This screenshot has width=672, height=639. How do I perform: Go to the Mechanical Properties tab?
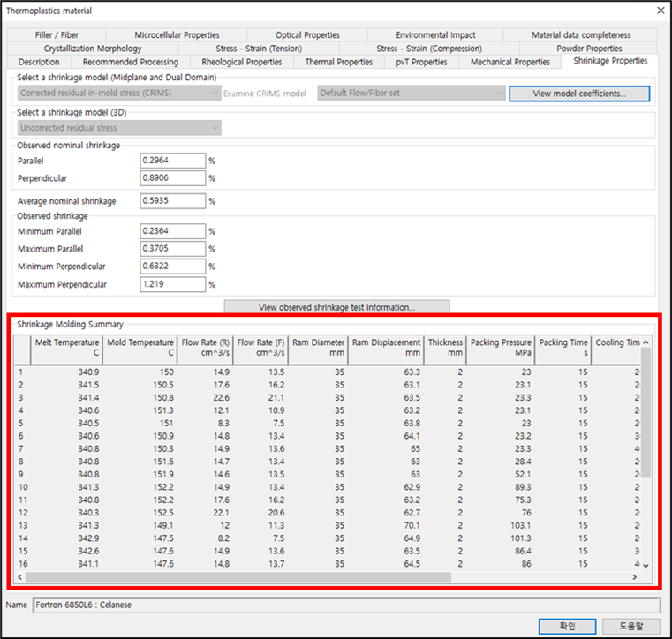click(510, 63)
